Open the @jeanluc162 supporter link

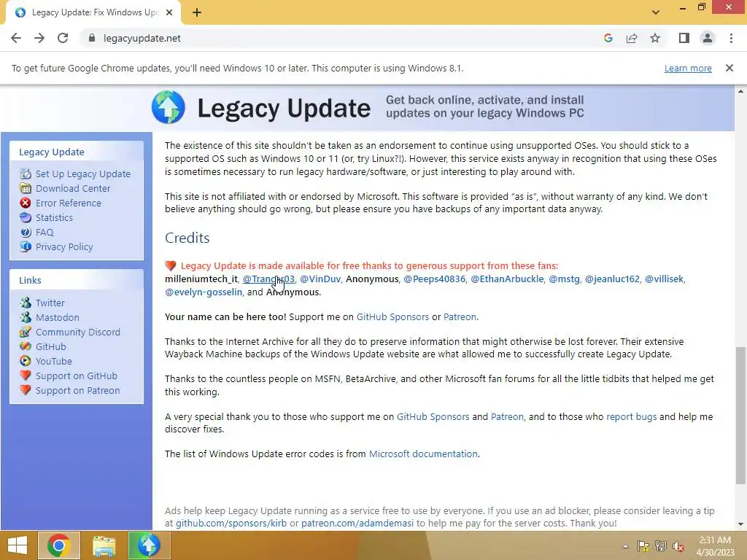[x=612, y=279]
